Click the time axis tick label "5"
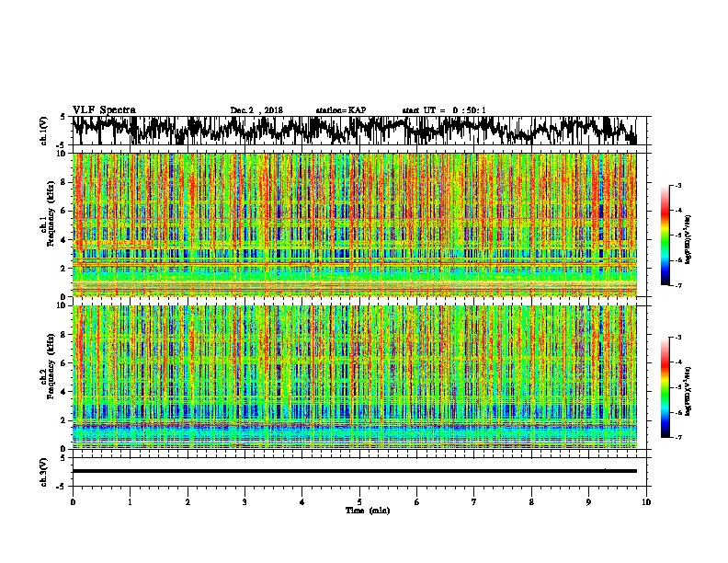728x563 pixels. coord(359,502)
